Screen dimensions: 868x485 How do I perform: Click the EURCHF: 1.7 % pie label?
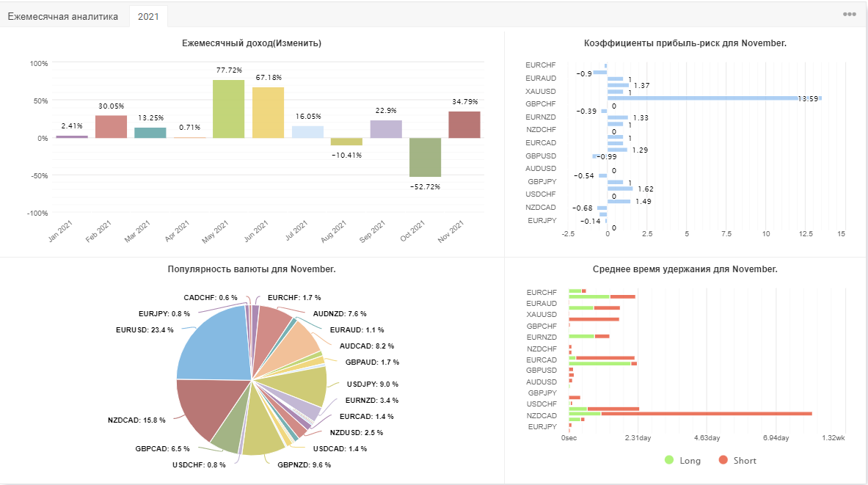pyautogui.click(x=294, y=298)
